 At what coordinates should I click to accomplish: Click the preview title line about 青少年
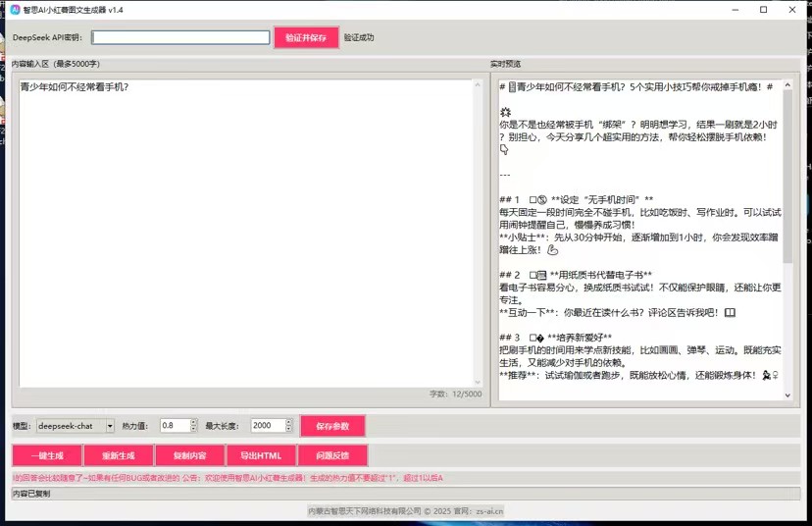click(x=635, y=87)
